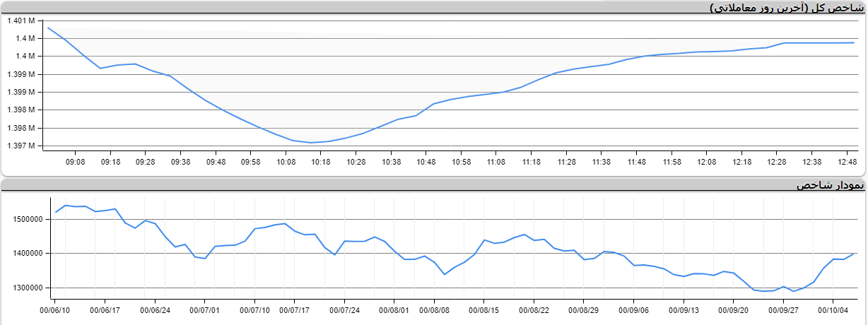Select the 00/07/01 date axis label
The image size is (868, 325).
point(205,309)
